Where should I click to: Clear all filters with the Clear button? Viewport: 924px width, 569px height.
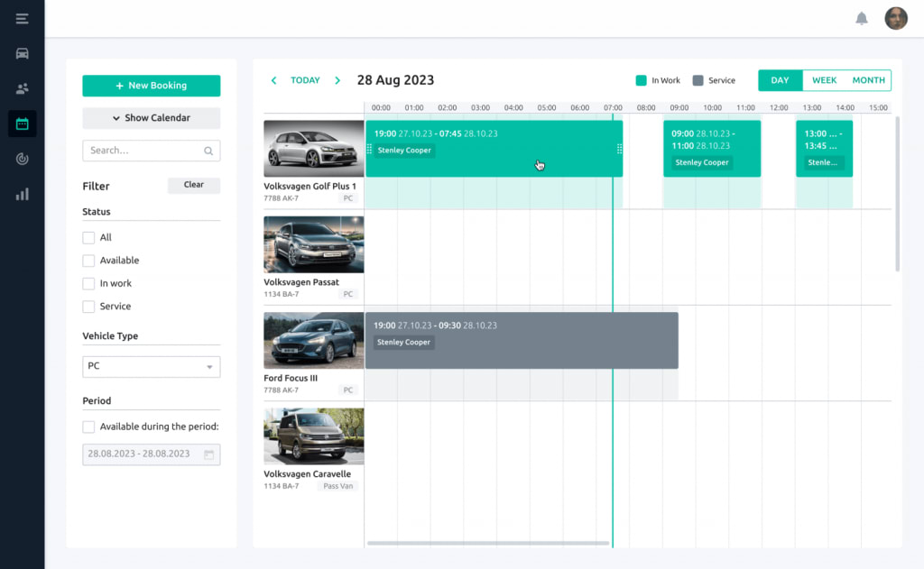pos(194,185)
